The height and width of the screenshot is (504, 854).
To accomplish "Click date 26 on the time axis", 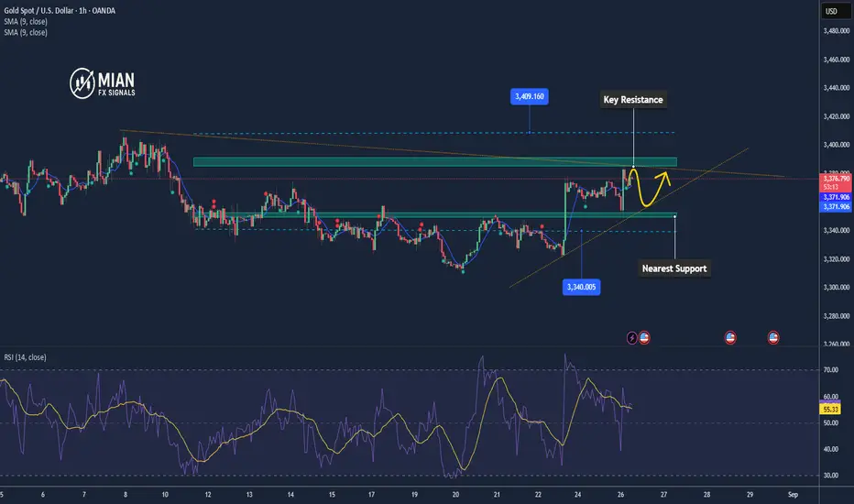I will 621,495.
